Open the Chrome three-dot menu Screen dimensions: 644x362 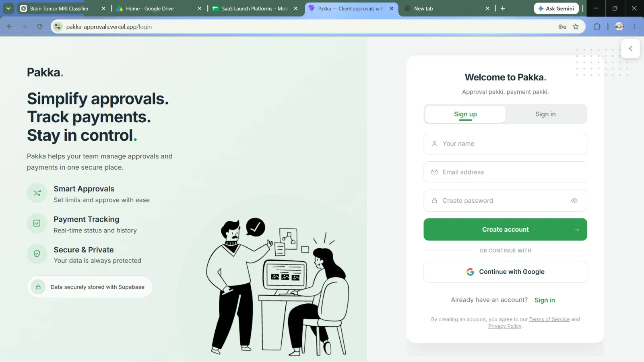(634, 27)
